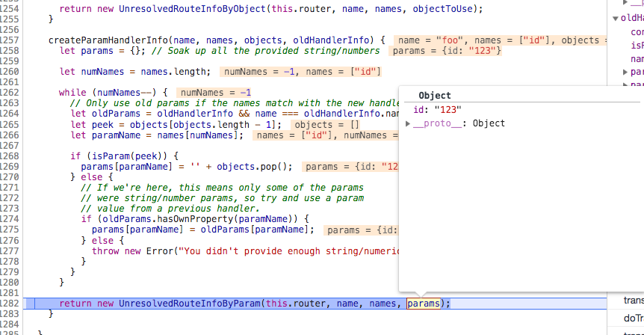
Task: Toggle breakpoint on line number 1265
Action: pyautogui.click(x=10, y=125)
